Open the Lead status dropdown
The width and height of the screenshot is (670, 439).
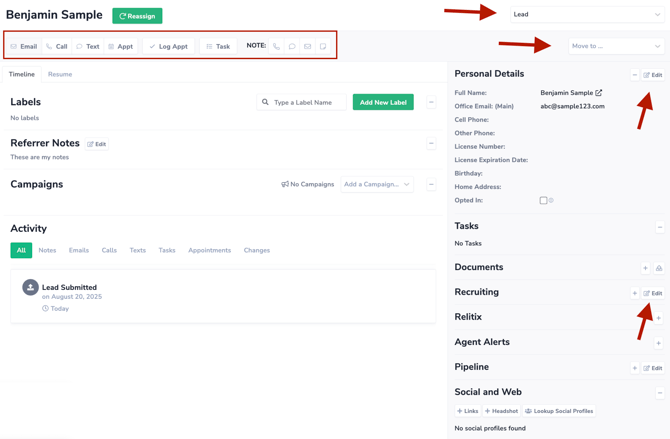[x=587, y=15]
